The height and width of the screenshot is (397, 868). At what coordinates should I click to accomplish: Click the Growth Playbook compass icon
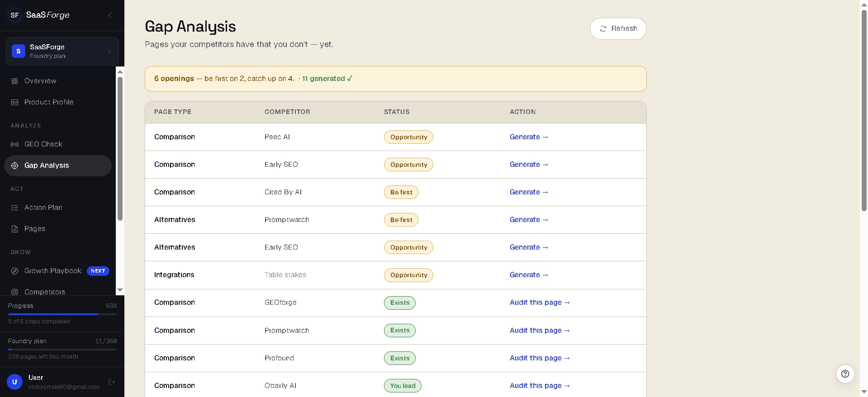[x=14, y=271]
